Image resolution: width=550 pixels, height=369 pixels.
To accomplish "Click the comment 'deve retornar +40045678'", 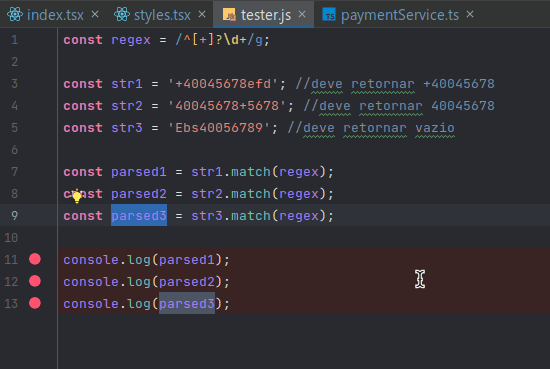I will pyautogui.click(x=395, y=85).
